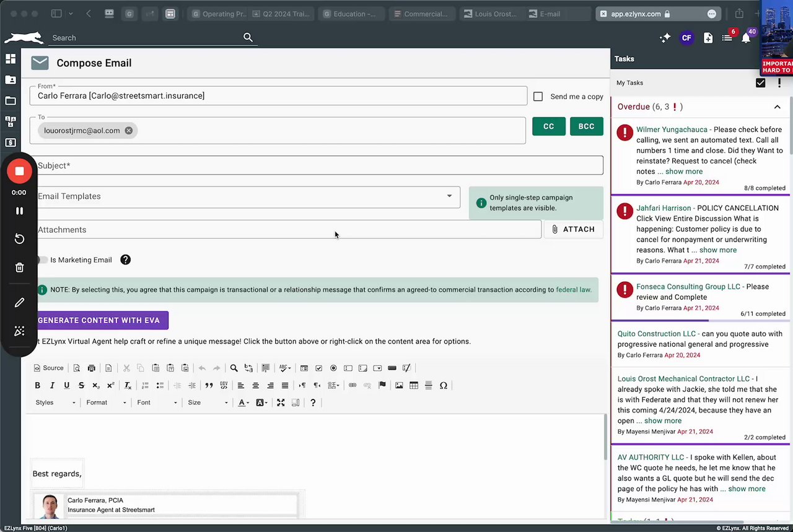This screenshot has width=793, height=532.
Task: Center align the text
Action: tap(255, 385)
